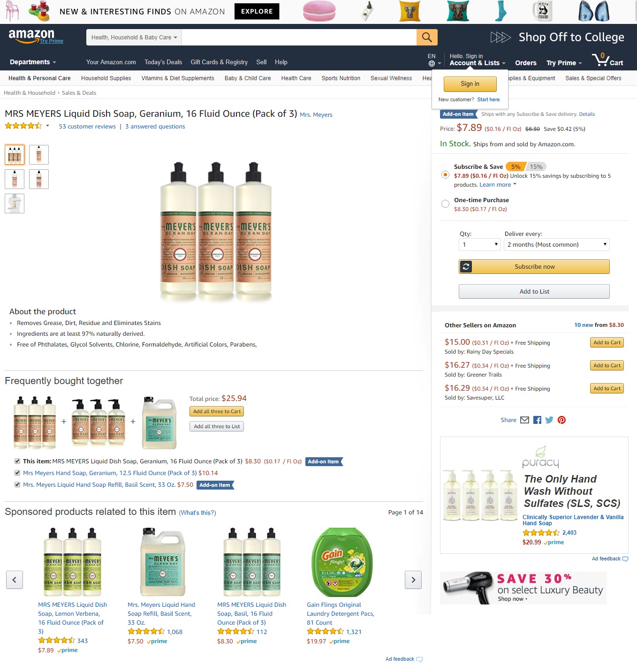Expand the search category dropdown
The width and height of the screenshot is (637, 672).
pos(134,38)
